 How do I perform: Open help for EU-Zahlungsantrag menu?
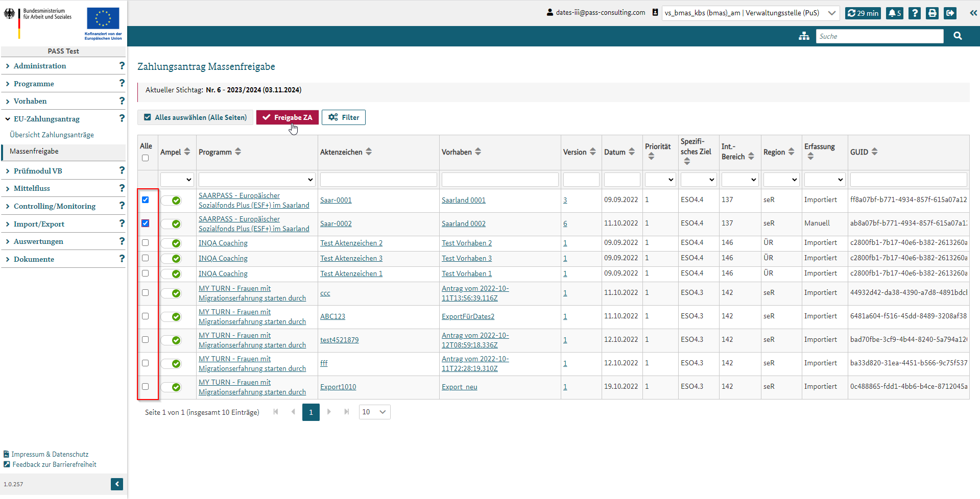pyautogui.click(x=122, y=118)
